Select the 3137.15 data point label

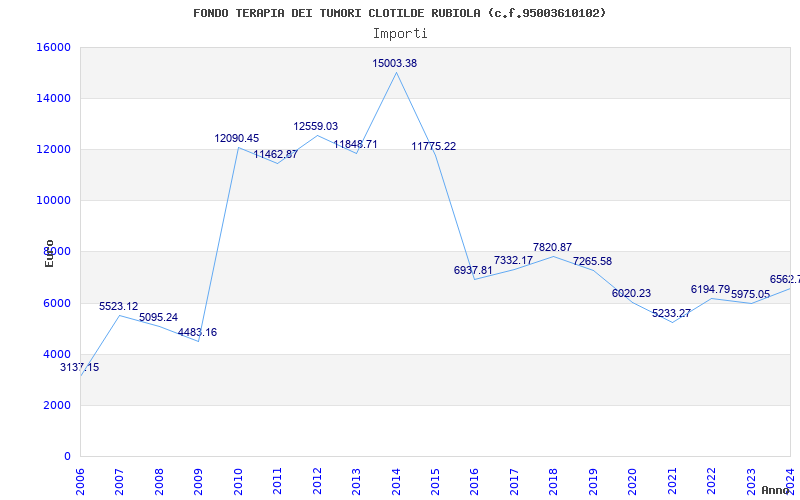pos(80,367)
